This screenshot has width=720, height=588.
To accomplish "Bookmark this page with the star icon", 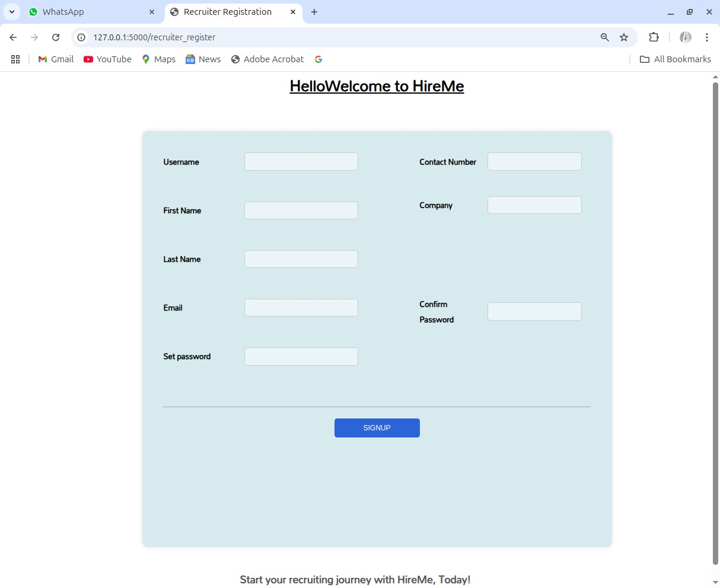I will click(x=624, y=37).
